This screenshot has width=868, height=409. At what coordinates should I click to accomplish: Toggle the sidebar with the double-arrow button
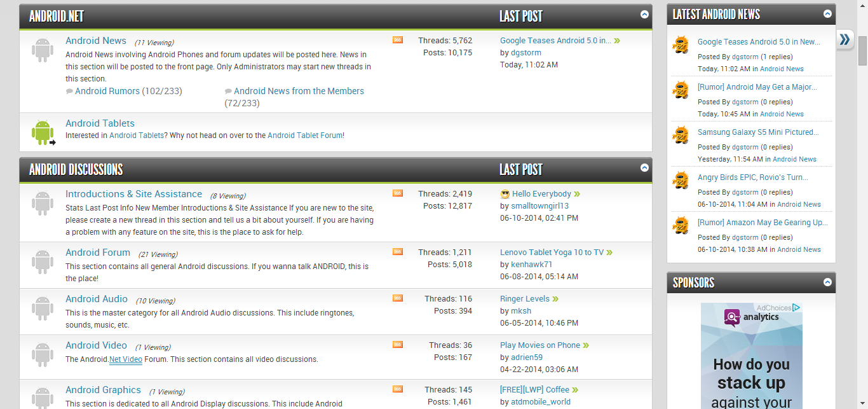tap(844, 39)
